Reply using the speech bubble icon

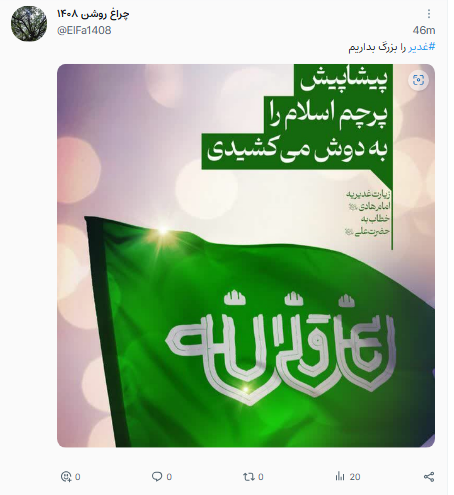point(157,476)
